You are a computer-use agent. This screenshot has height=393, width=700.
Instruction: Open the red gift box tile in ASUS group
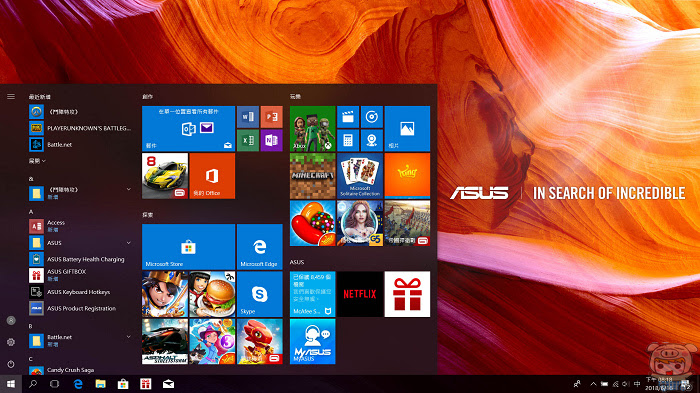tap(407, 294)
